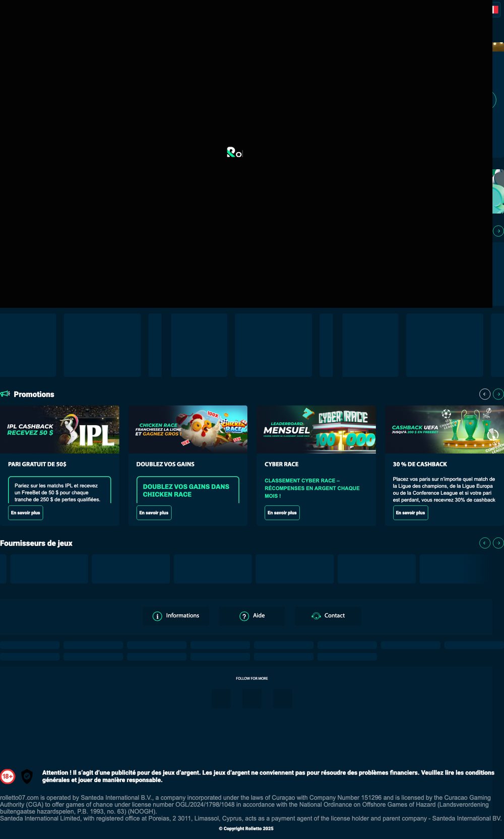
Task: Open the Chicken Race promotion banner
Action: (x=188, y=429)
